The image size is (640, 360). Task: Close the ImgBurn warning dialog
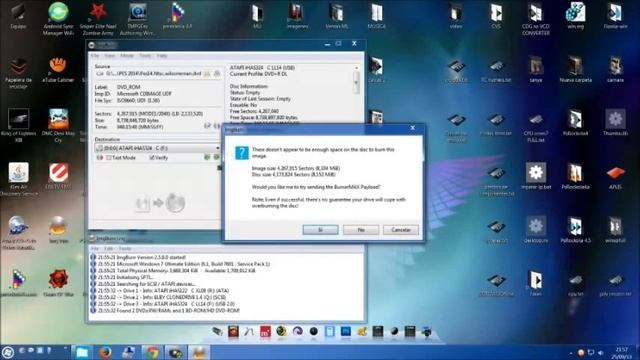click(413, 128)
